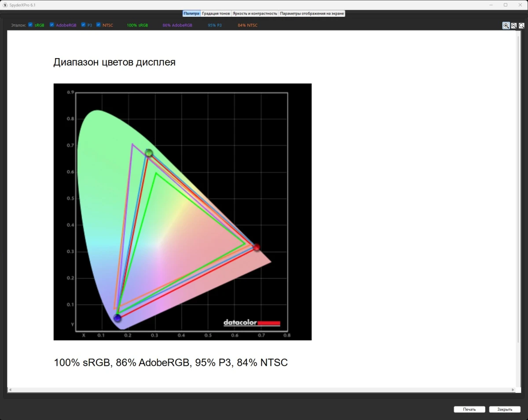This screenshot has height=420, width=528.
Task: Click the green primary marker on gamut chart
Action: coord(149,153)
